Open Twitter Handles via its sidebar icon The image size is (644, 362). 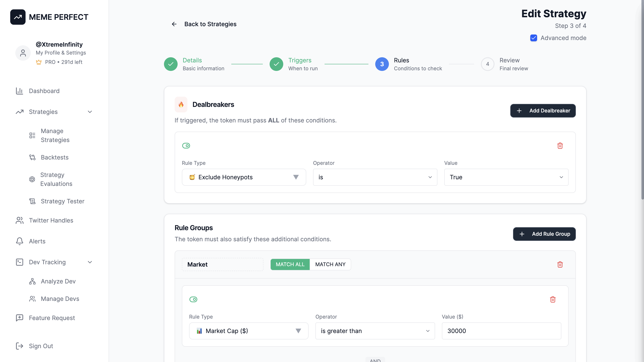[20, 220]
